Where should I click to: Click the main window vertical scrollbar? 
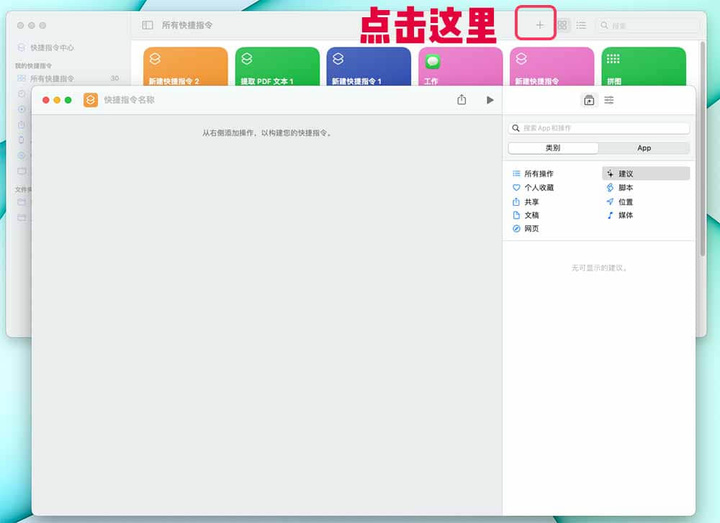(x=703, y=148)
